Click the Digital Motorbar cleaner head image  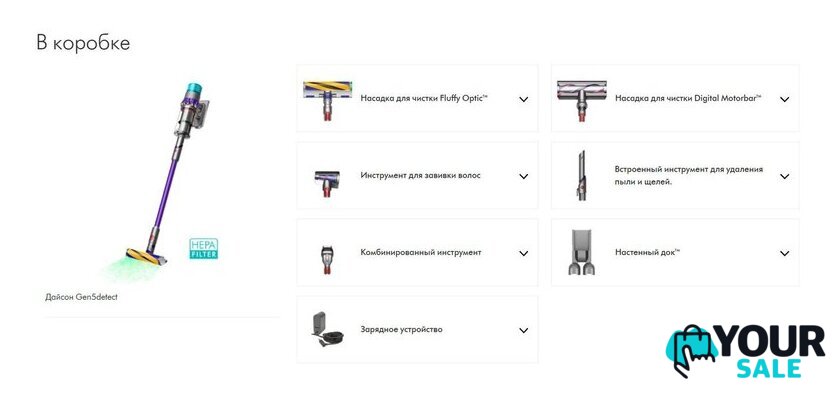[x=582, y=100]
